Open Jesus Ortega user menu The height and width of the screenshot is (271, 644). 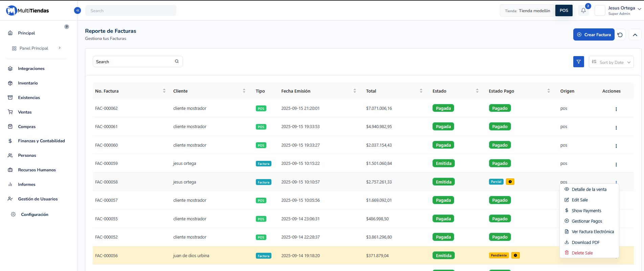pyautogui.click(x=624, y=10)
